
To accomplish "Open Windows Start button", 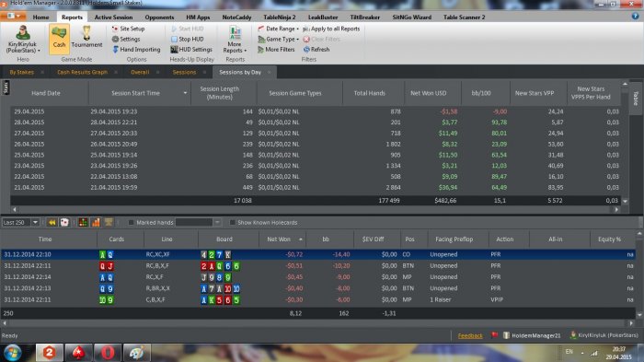I will coord(13,353).
